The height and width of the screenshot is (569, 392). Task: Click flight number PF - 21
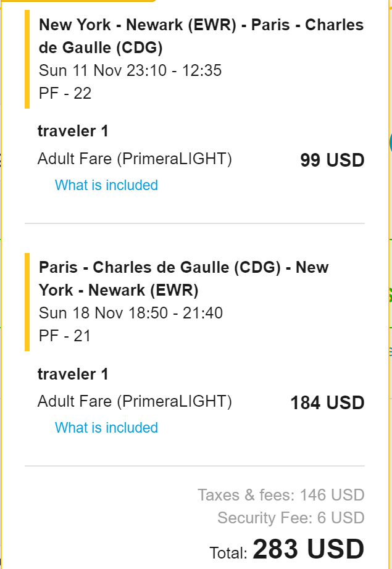[65, 336]
